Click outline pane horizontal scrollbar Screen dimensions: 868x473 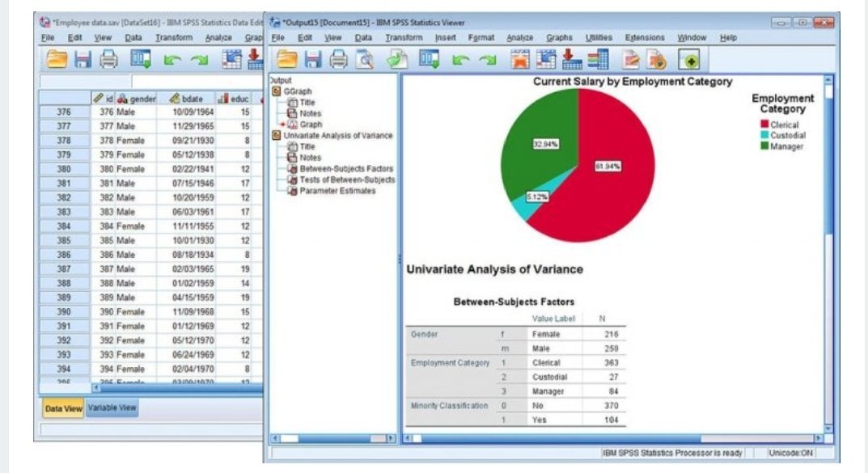pos(333,439)
